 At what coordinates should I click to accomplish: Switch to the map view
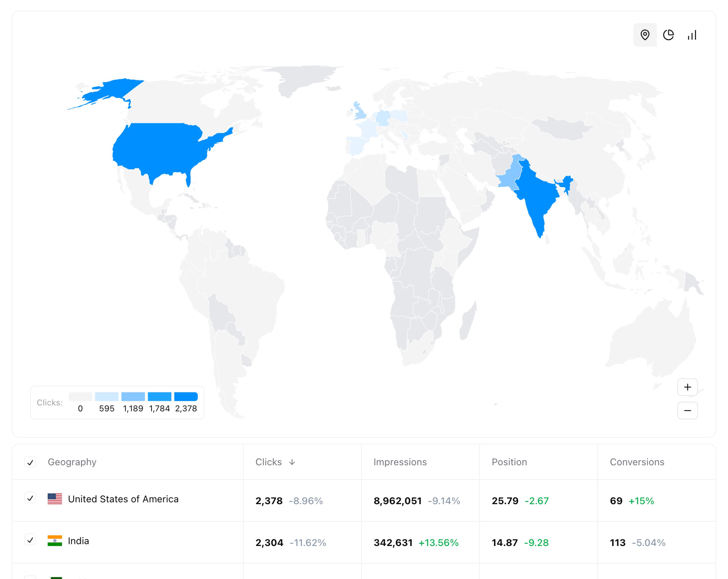coord(645,35)
